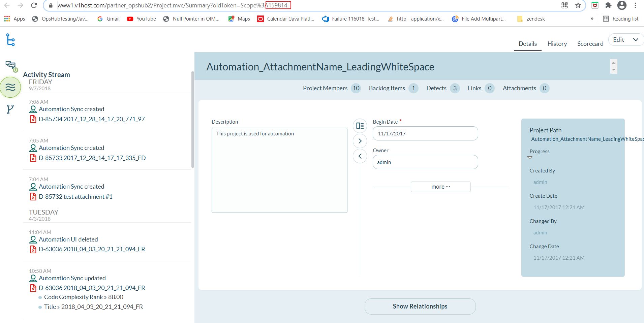Viewport: 644px width, 323px height.
Task: Click the right chevron circle button
Action: coord(360,141)
